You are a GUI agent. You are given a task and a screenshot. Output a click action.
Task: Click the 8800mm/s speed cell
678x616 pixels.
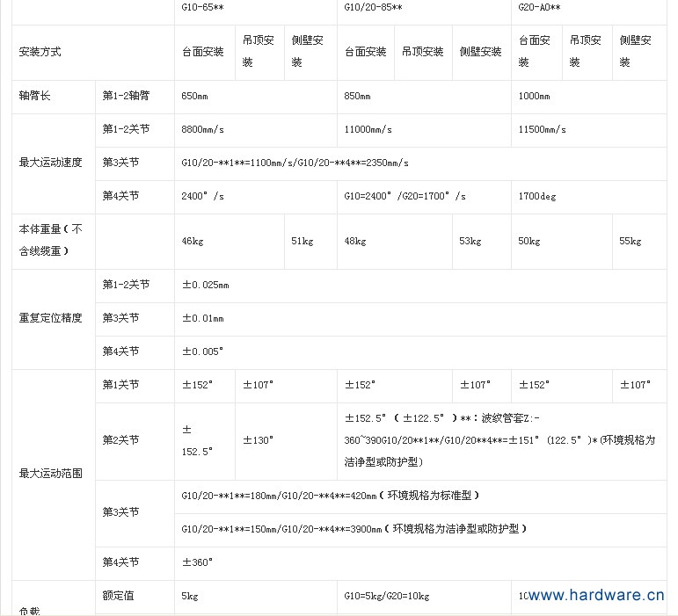pos(203,129)
